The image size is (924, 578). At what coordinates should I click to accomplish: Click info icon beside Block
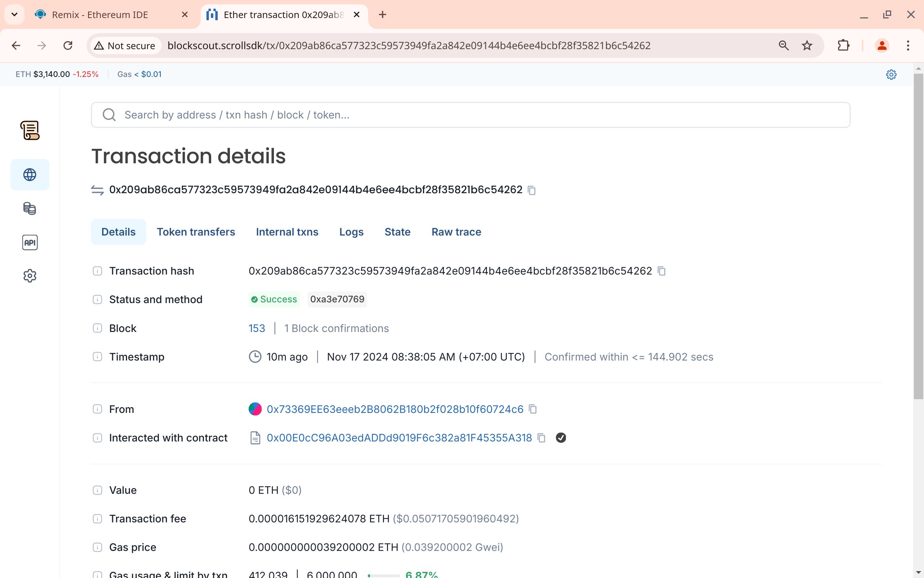pos(97,328)
